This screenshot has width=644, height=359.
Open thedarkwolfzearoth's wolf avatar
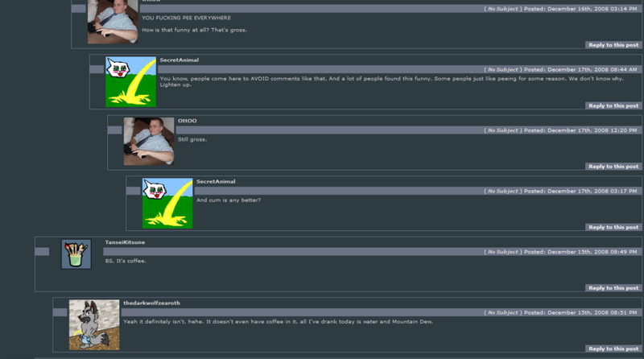pyautogui.click(x=94, y=325)
